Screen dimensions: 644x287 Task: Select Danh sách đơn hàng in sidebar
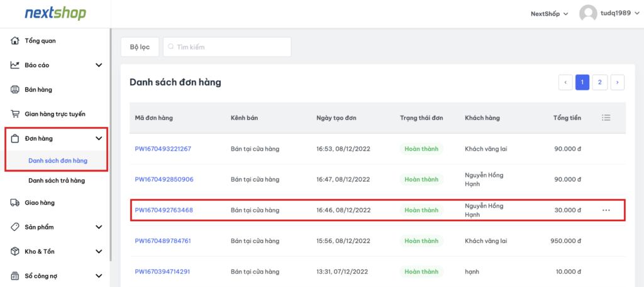coord(58,161)
